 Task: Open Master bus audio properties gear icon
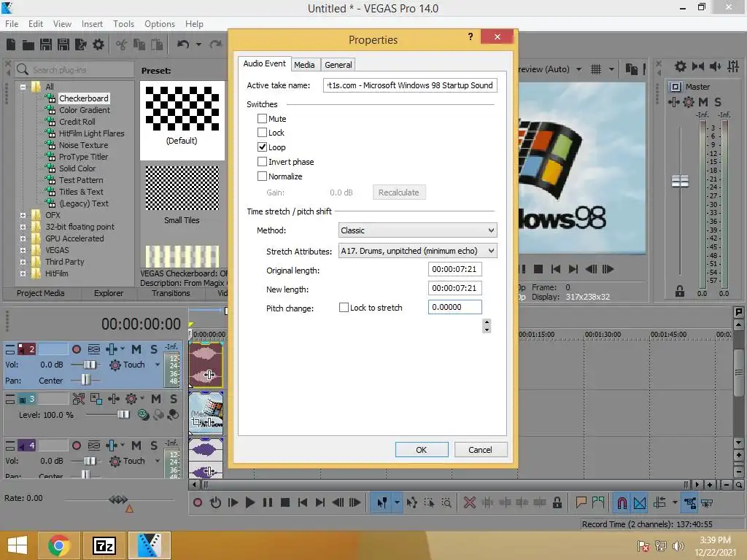[x=681, y=66]
